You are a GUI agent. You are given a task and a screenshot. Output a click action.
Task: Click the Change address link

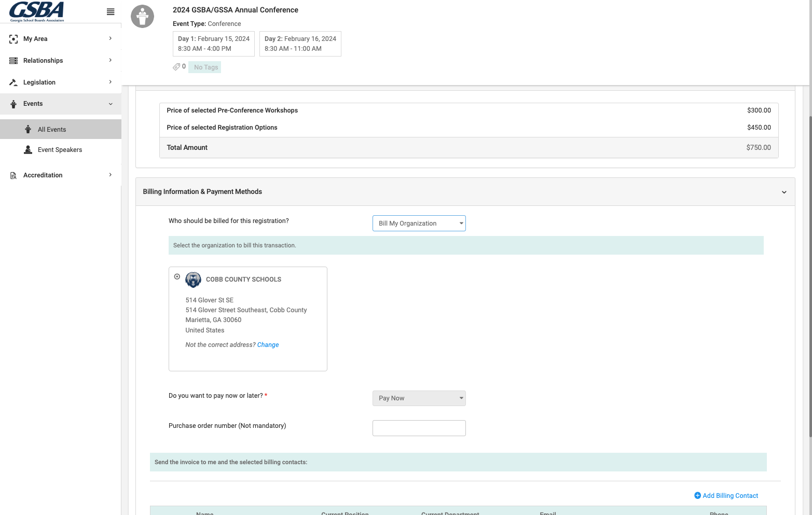(268, 345)
